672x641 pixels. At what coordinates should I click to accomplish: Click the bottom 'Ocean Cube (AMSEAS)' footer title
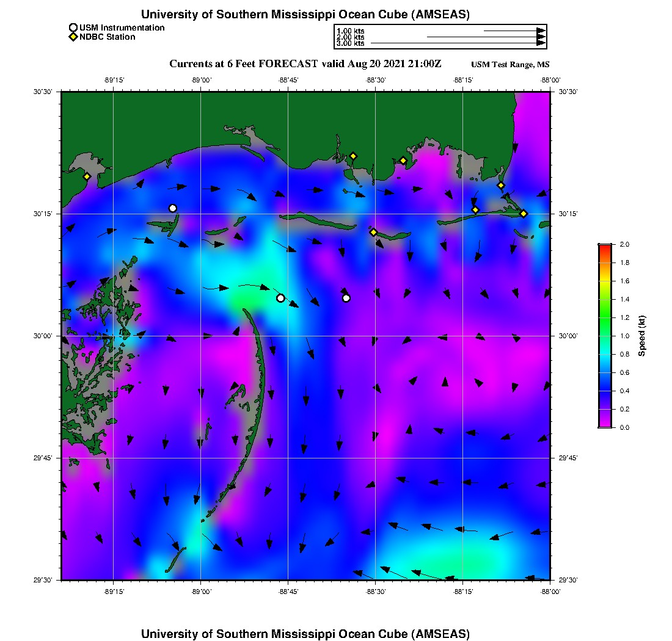click(305, 633)
